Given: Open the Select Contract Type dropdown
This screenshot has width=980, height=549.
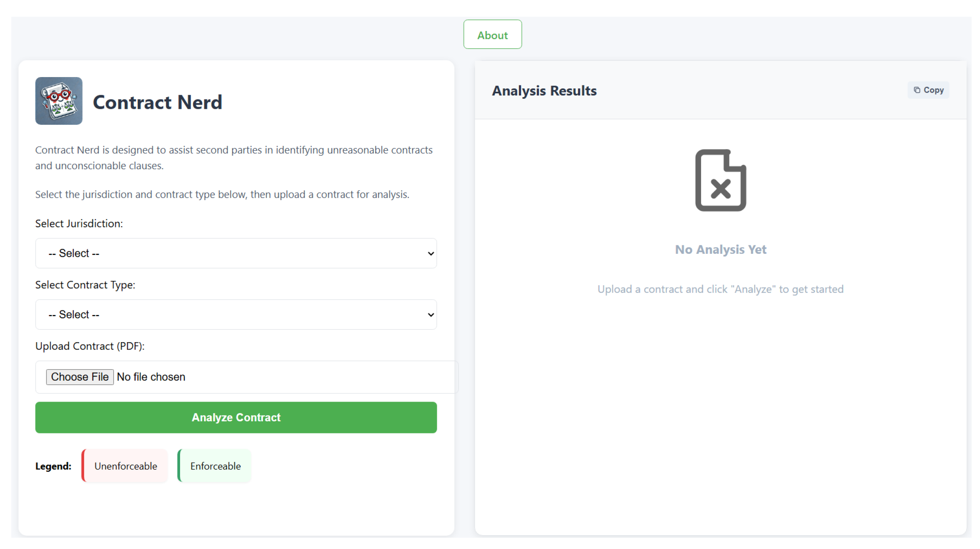Looking at the screenshot, I should [236, 314].
